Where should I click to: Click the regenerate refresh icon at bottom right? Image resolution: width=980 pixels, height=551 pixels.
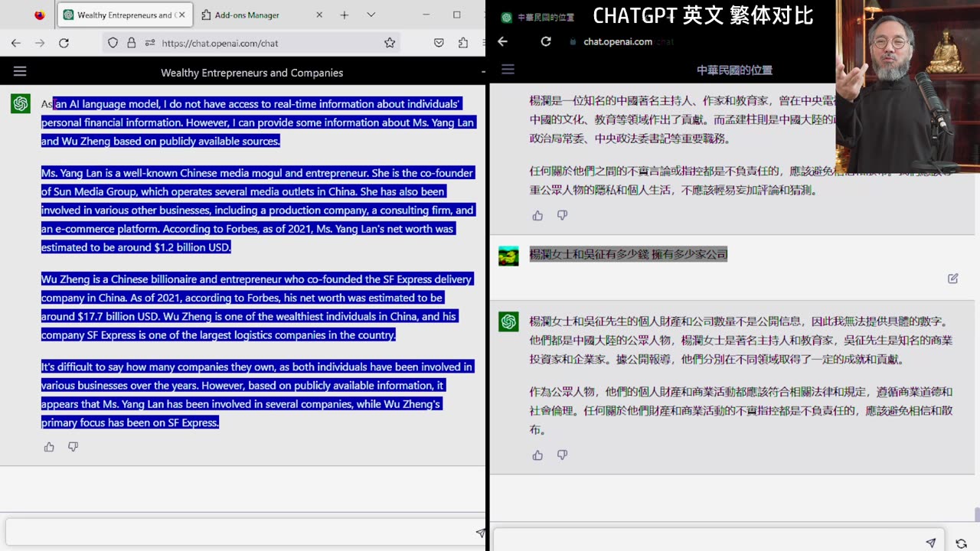(x=961, y=543)
